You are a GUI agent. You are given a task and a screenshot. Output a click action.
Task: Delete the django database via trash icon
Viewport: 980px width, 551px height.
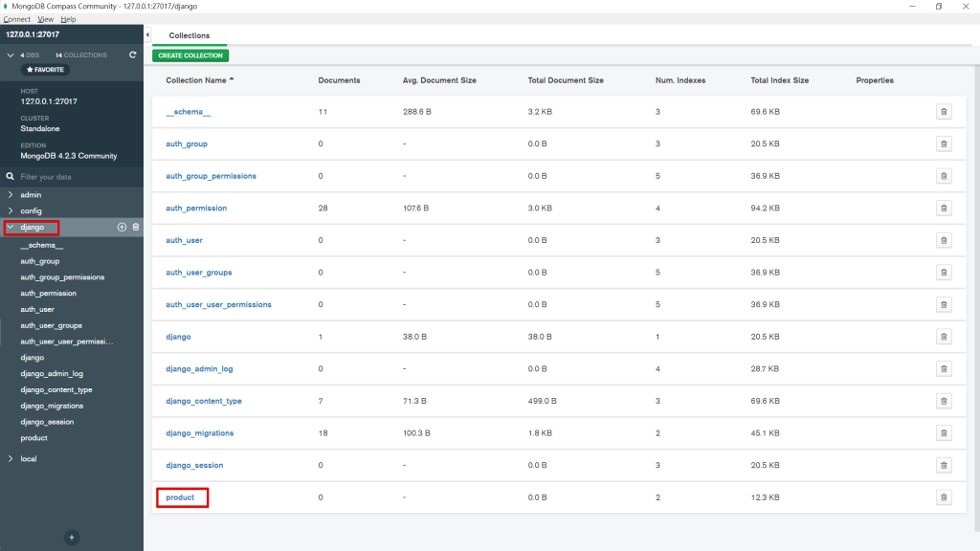point(136,227)
